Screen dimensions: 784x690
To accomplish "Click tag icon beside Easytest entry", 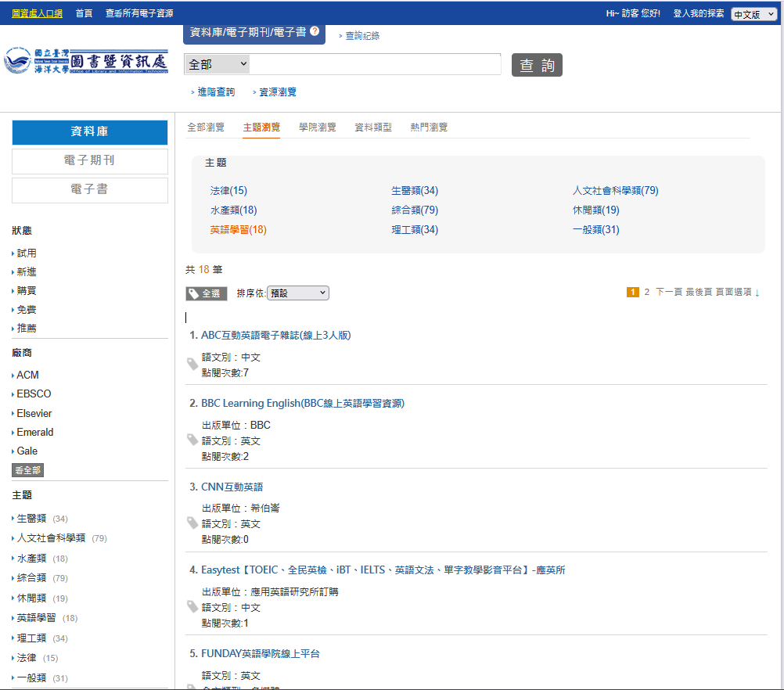I will tap(192, 606).
